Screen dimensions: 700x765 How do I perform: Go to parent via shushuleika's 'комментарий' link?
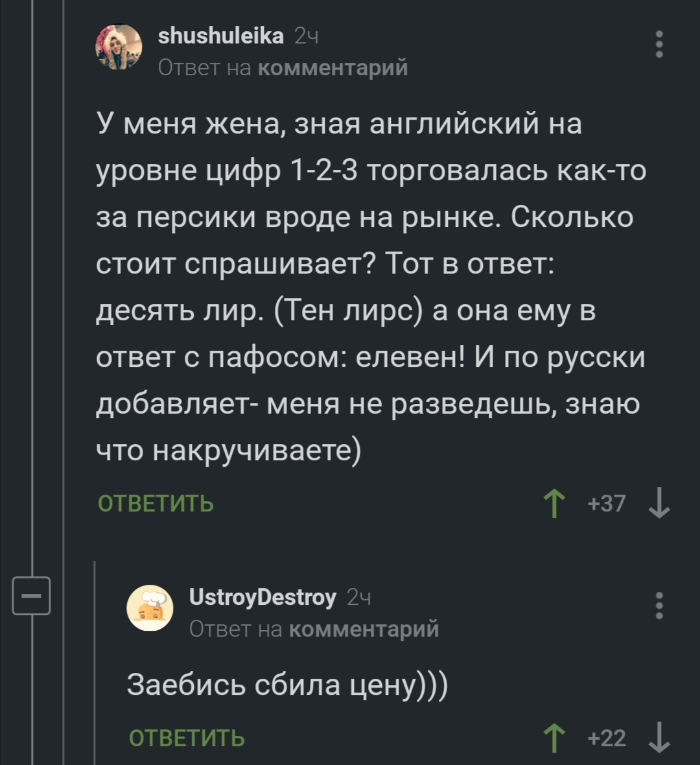(x=333, y=67)
